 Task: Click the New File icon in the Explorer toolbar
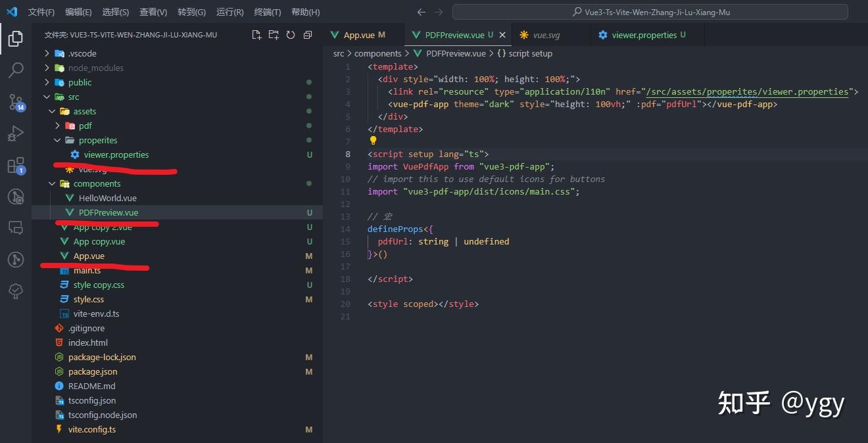pos(257,35)
